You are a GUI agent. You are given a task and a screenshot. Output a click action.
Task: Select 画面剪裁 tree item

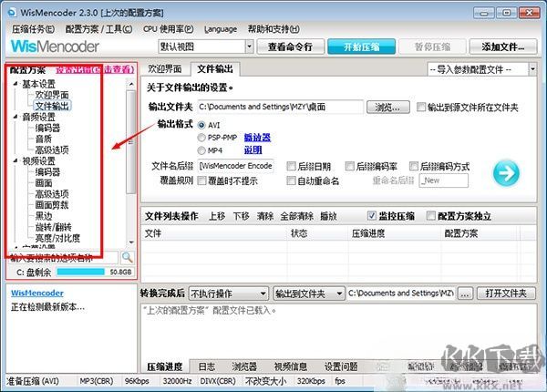point(52,205)
